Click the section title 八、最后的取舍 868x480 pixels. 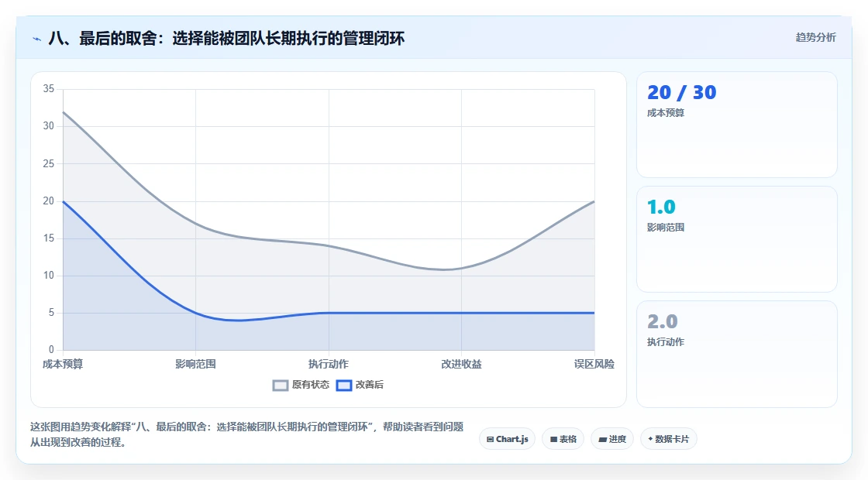click(x=227, y=38)
